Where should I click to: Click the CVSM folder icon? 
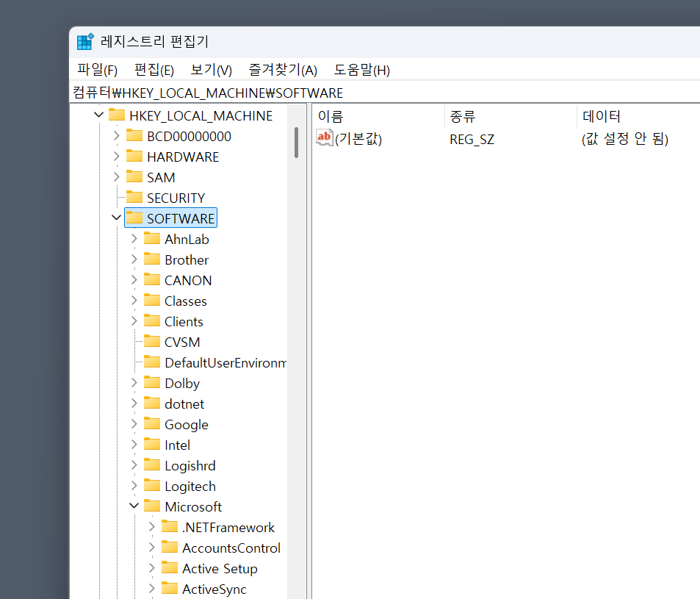pyautogui.click(x=152, y=341)
